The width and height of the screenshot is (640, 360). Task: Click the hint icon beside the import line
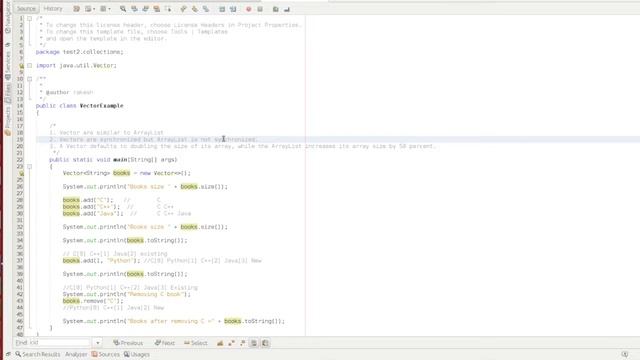tap(21, 65)
